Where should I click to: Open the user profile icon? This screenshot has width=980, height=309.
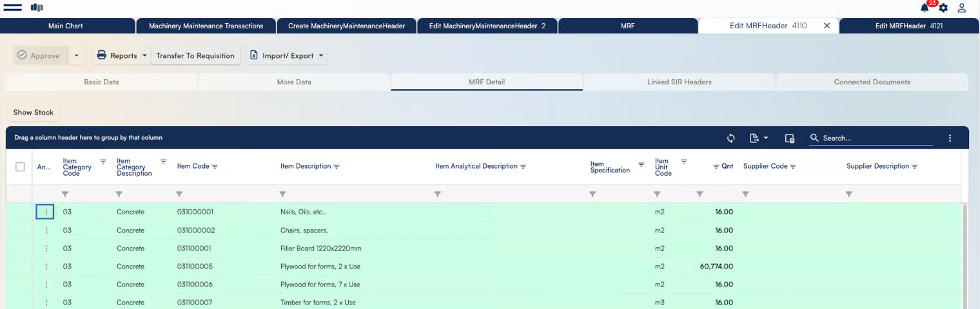coord(961,8)
